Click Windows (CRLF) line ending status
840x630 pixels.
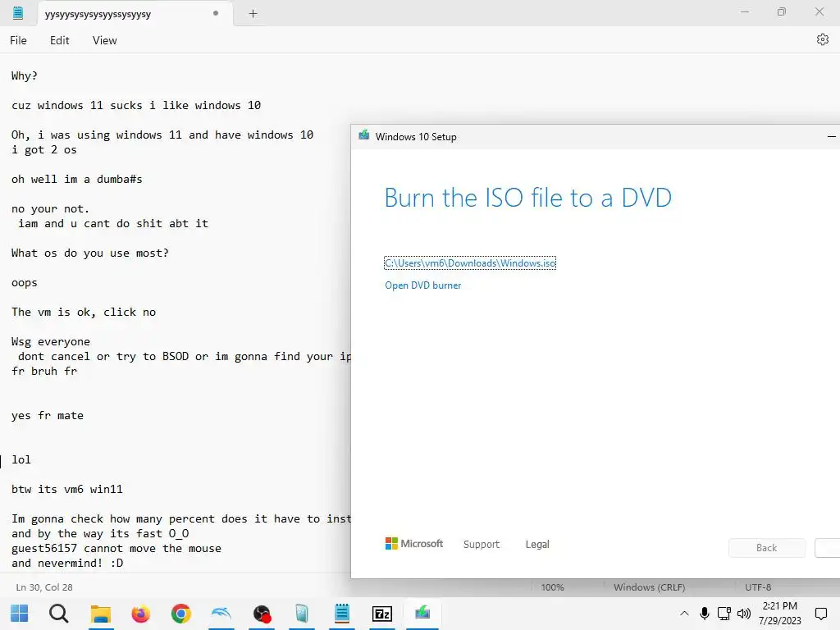pos(650,587)
